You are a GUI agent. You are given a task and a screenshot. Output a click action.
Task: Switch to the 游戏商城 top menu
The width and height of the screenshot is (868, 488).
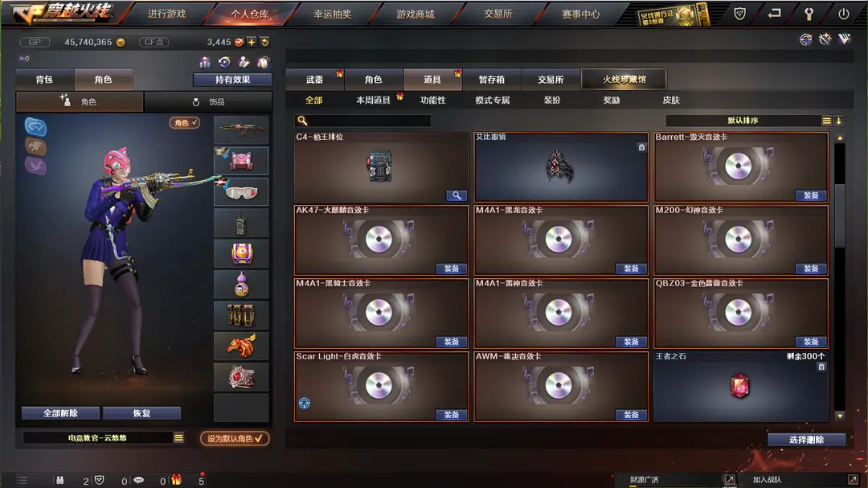point(416,14)
